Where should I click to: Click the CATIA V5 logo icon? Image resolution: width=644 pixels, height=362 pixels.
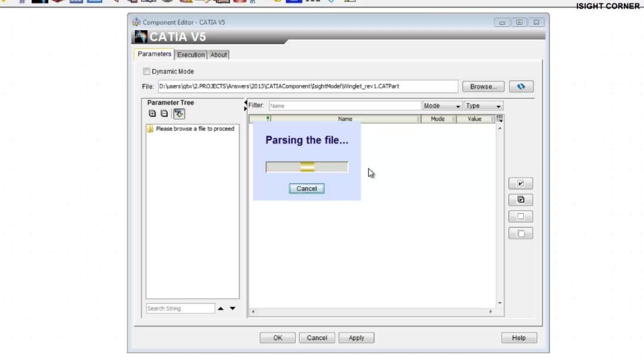coord(140,36)
